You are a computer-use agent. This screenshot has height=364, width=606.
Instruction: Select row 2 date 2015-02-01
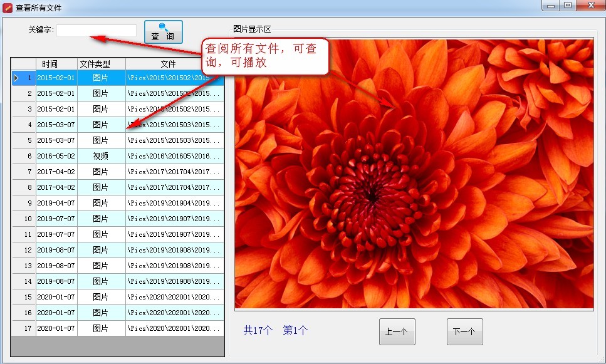[x=56, y=93]
